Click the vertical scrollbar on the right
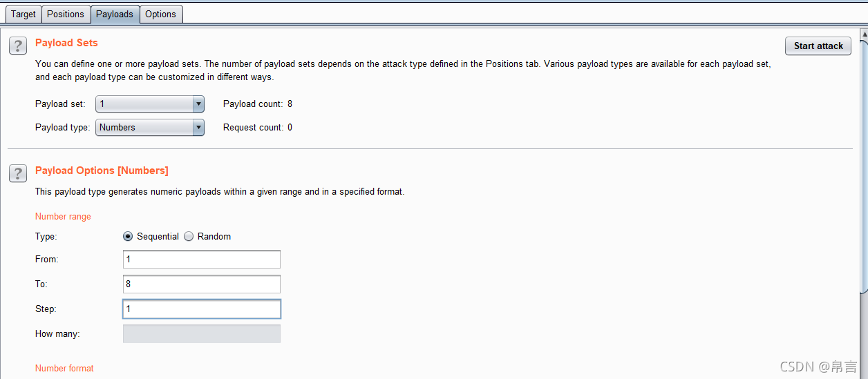 pyautogui.click(x=864, y=160)
